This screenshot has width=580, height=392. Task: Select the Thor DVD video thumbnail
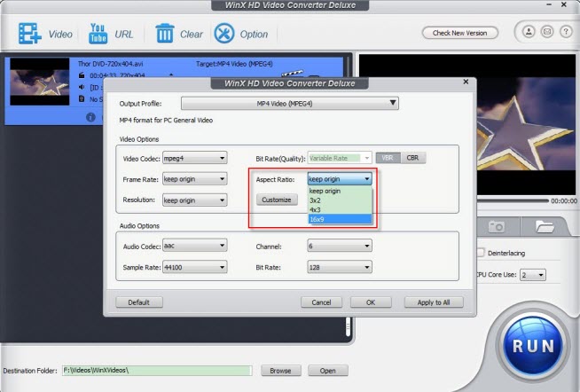(40, 82)
